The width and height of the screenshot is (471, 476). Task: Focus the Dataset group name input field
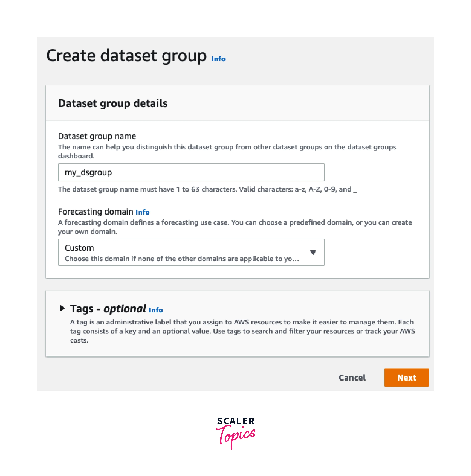click(191, 172)
